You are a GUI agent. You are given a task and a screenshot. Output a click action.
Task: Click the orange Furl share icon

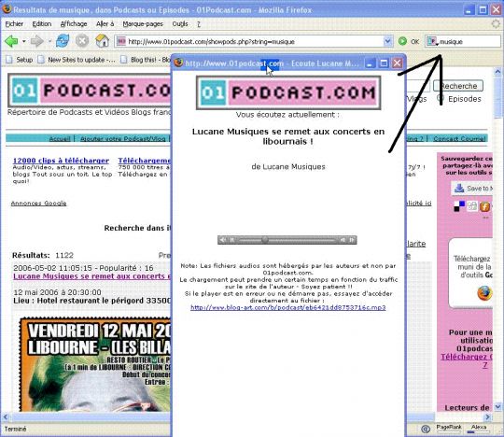pyautogui.click(x=484, y=206)
